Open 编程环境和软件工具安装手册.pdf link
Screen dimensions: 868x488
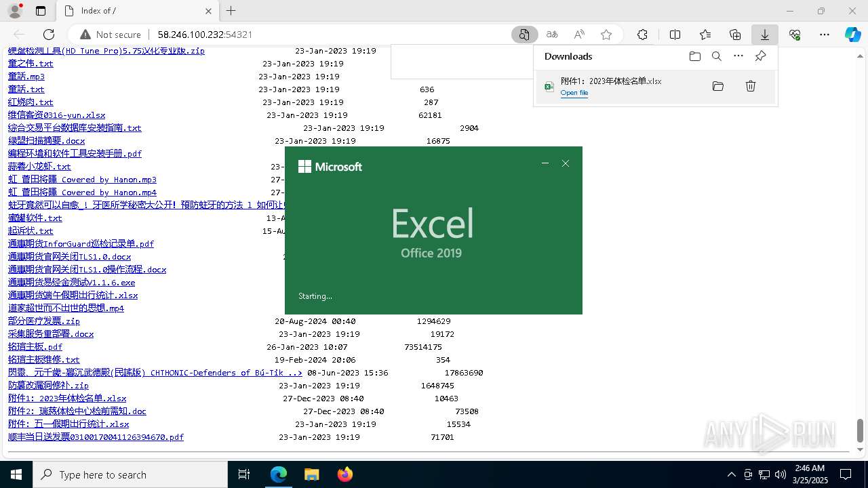(x=75, y=153)
